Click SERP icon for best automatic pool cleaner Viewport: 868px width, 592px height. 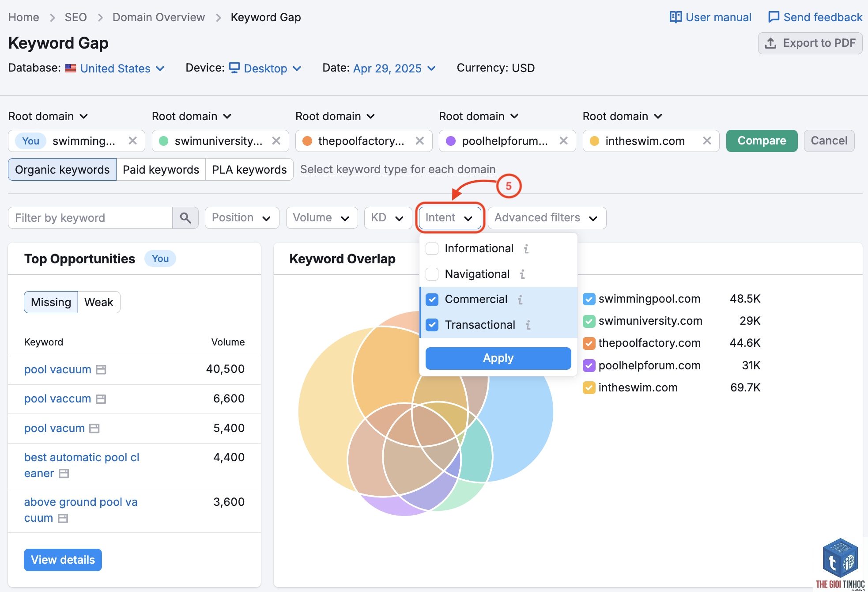click(x=64, y=473)
